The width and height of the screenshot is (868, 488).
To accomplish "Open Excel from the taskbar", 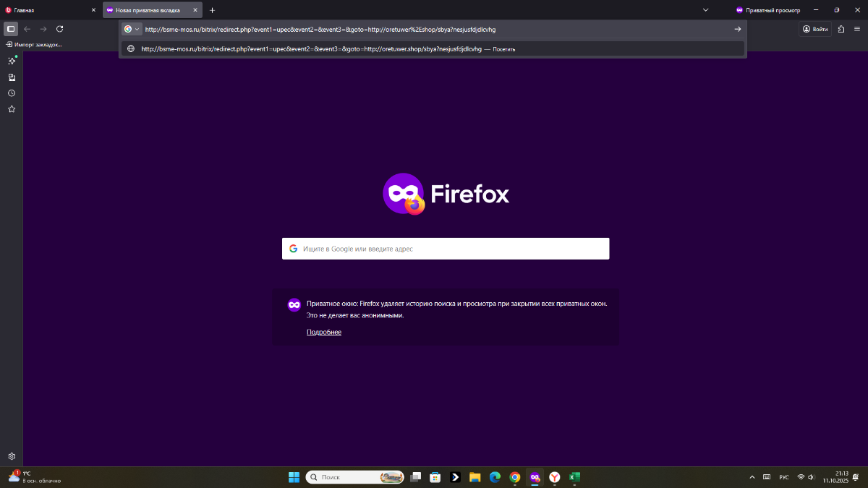I will click(x=574, y=477).
